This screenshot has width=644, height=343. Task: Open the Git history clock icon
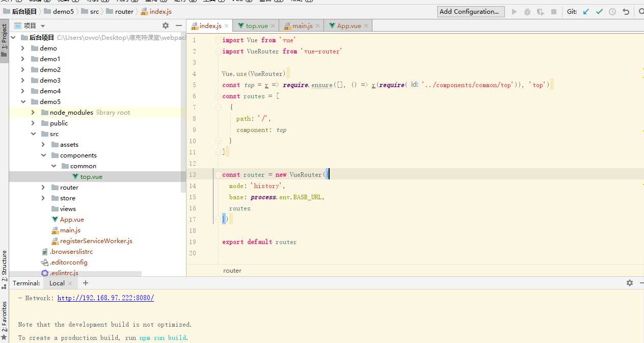pyautogui.click(x=612, y=12)
